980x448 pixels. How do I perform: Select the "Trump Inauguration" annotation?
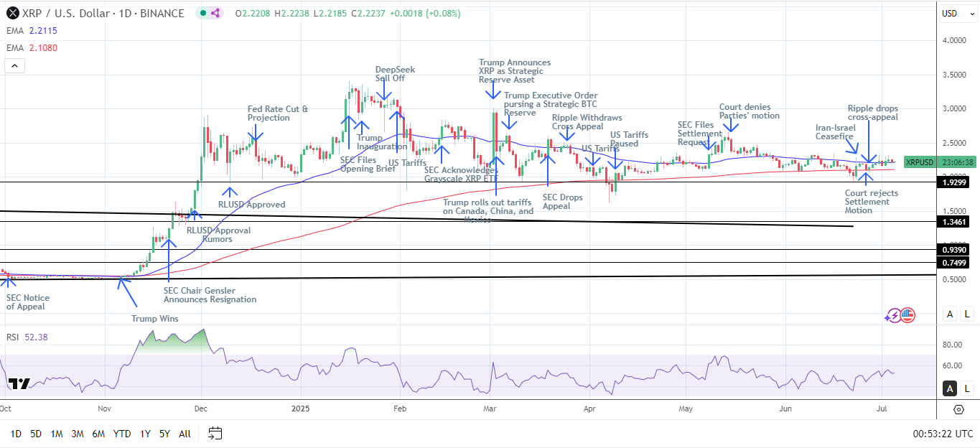pyautogui.click(x=382, y=142)
